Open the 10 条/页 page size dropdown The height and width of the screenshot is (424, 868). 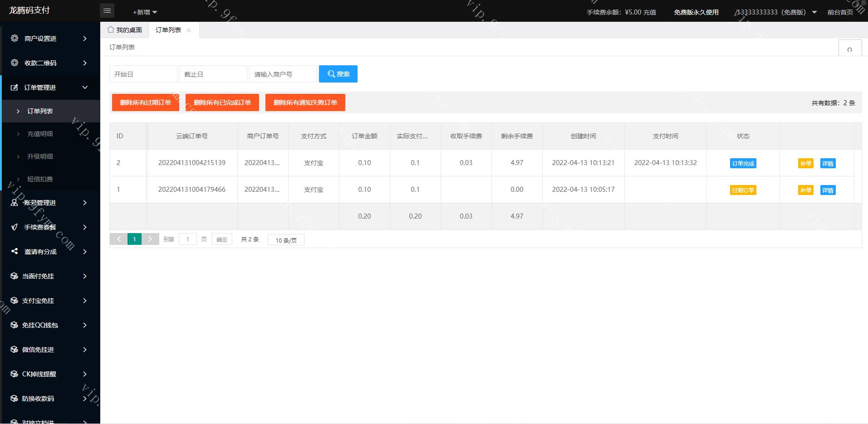coord(286,240)
